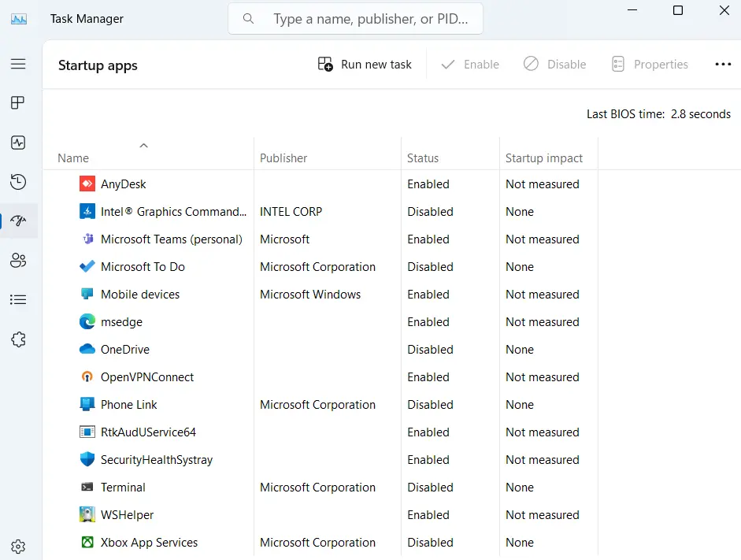The image size is (741, 560).
Task: Click the AnyDesk app icon
Action: pos(87,184)
